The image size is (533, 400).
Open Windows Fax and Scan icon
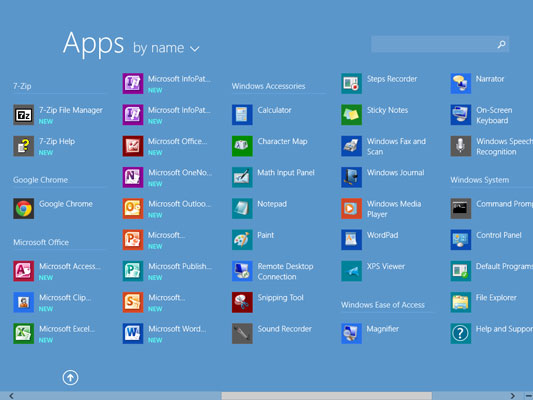pyautogui.click(x=351, y=146)
